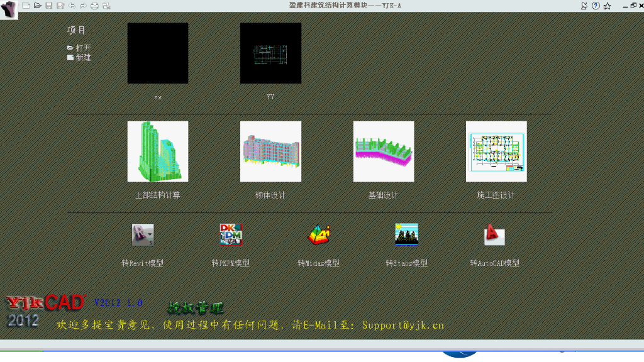The height and width of the screenshot is (362, 644).
Task: Click the Revit model conversion icon
Action: [x=143, y=235]
